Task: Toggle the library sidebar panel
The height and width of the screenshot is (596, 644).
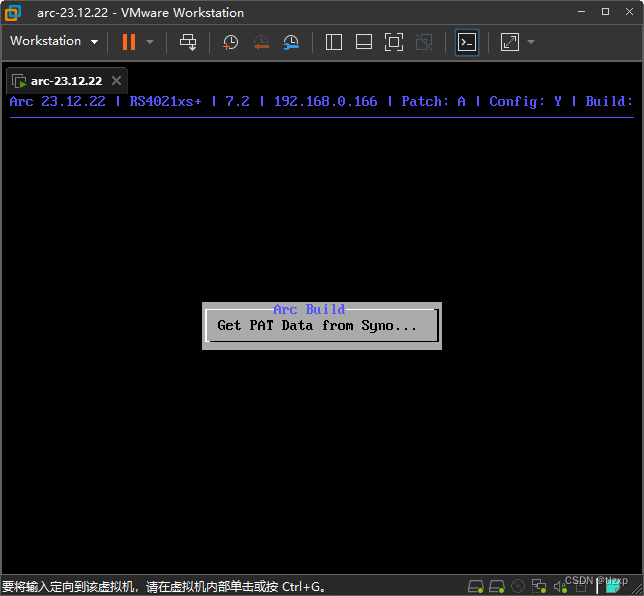Action: tap(334, 42)
